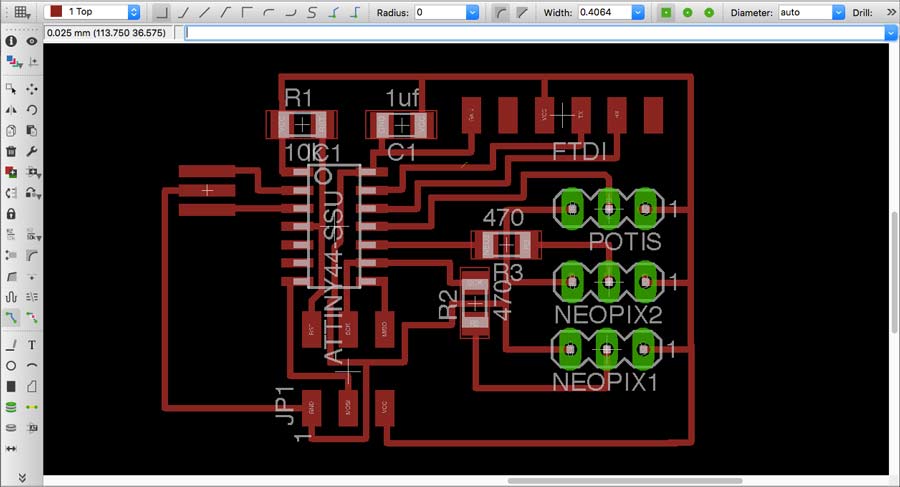Open the layer dropdown showing 1 Top
900x487 pixels.
pyautogui.click(x=92, y=12)
